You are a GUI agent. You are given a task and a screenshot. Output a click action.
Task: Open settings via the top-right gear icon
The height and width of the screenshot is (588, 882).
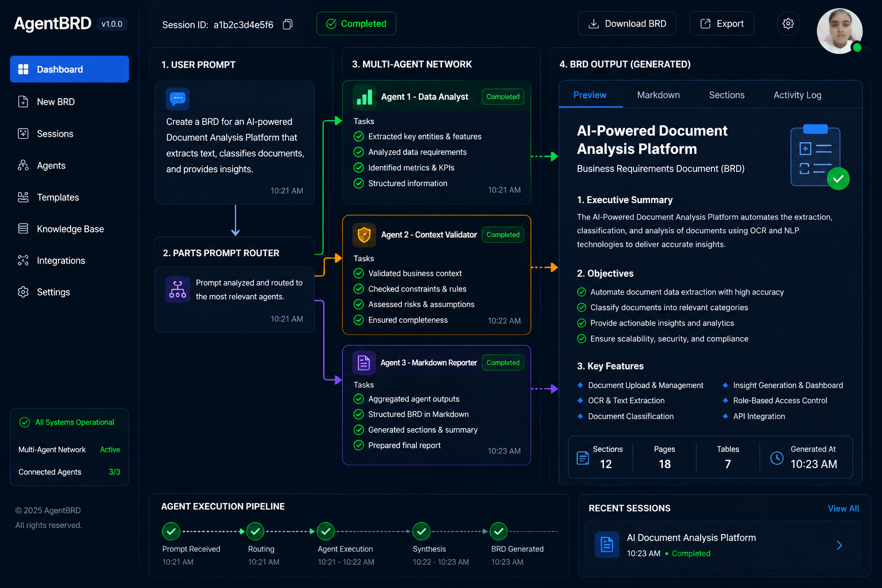[x=788, y=24]
